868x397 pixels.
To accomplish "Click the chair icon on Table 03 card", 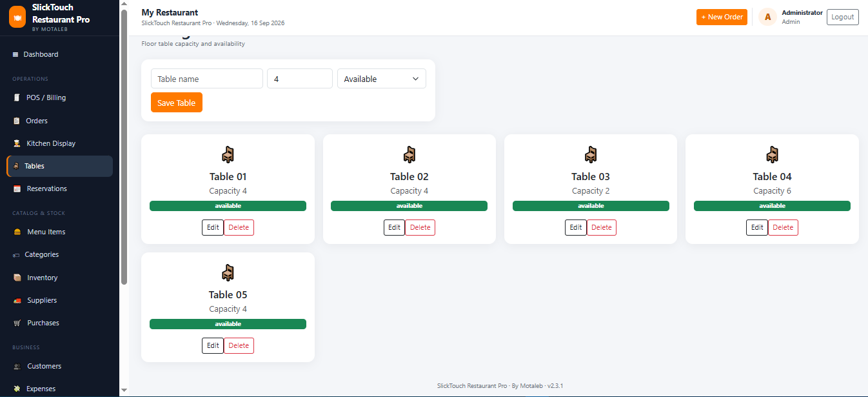I will click(591, 154).
